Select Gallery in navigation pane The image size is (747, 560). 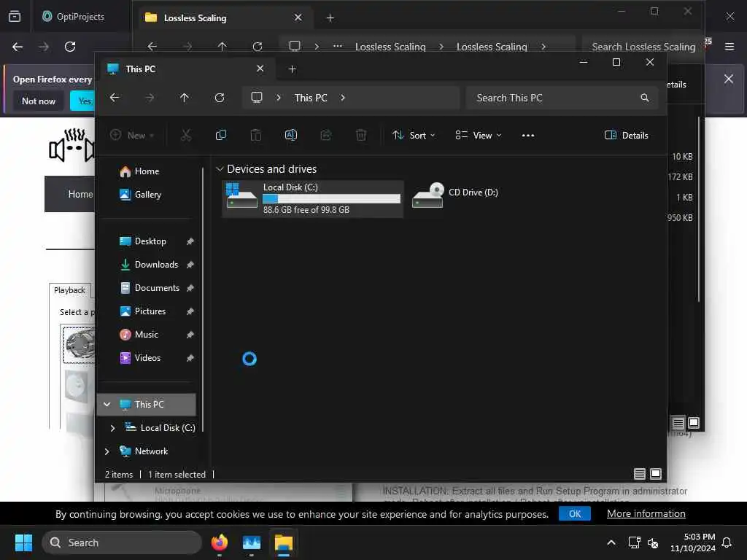pos(140,194)
